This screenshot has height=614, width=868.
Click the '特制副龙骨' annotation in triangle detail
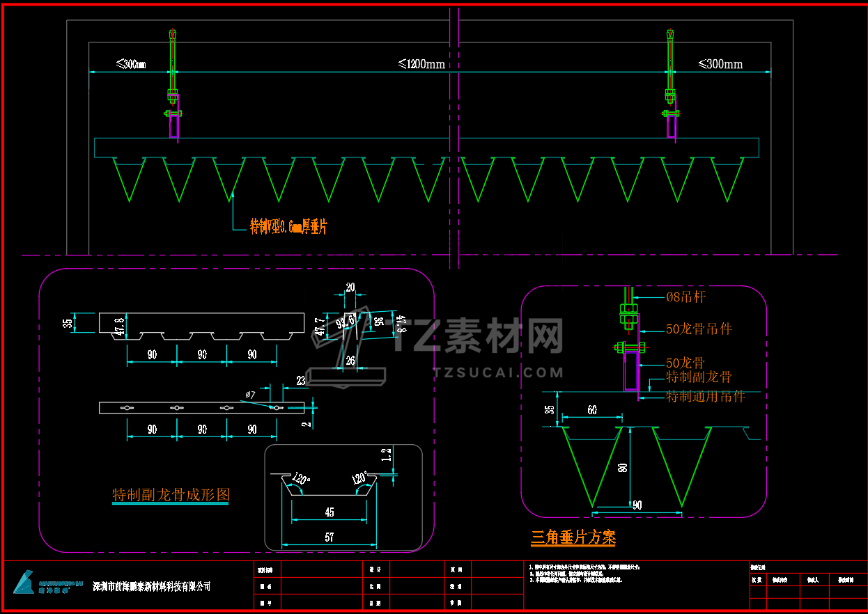click(x=699, y=377)
